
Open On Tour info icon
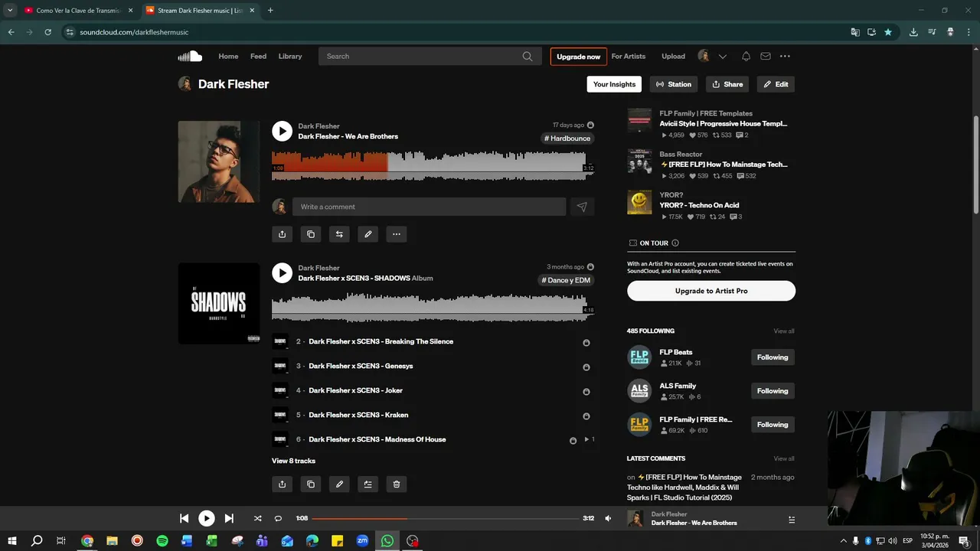(675, 243)
